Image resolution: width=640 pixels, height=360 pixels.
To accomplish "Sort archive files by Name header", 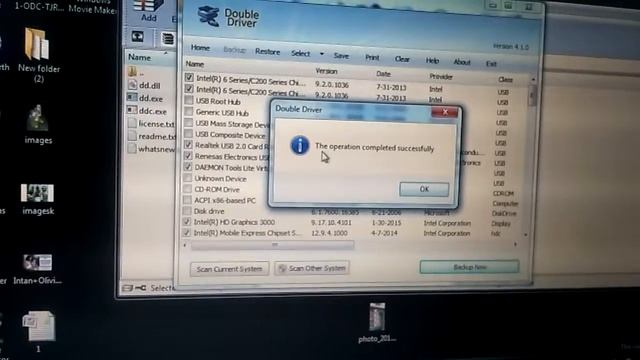I will pyautogui.click(x=140, y=58).
